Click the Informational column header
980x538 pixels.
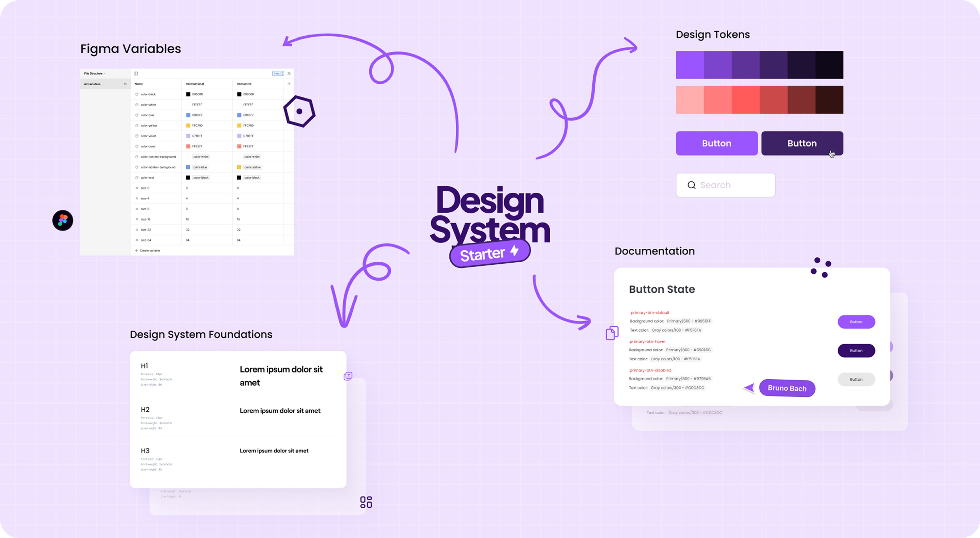[195, 84]
